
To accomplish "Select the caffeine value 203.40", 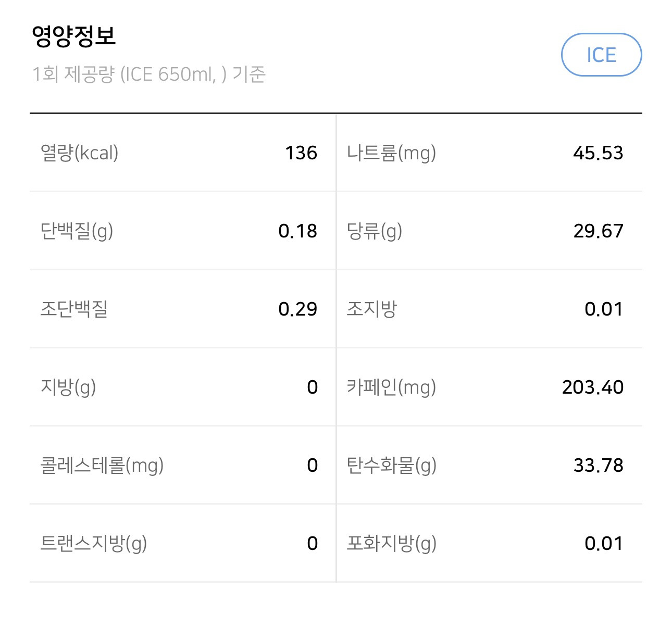I will tap(593, 387).
